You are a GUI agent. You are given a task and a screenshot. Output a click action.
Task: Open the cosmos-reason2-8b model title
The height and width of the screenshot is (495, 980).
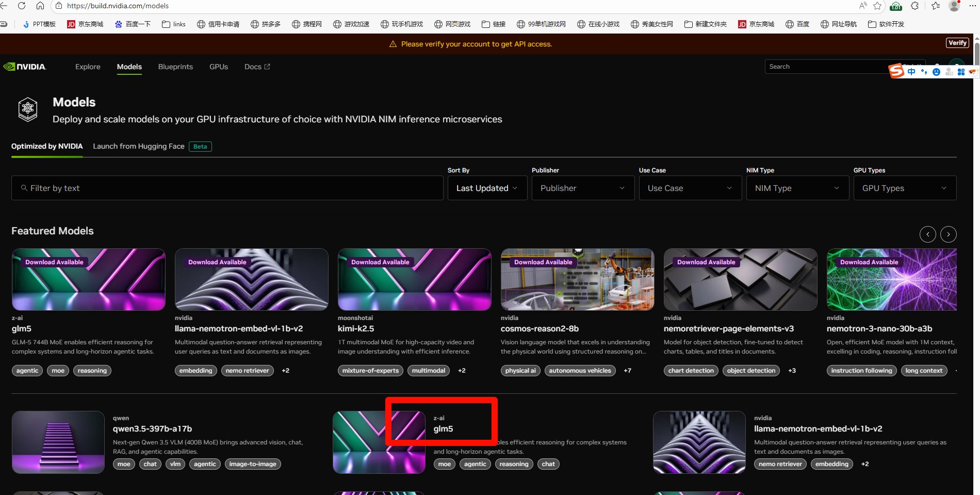coord(540,328)
